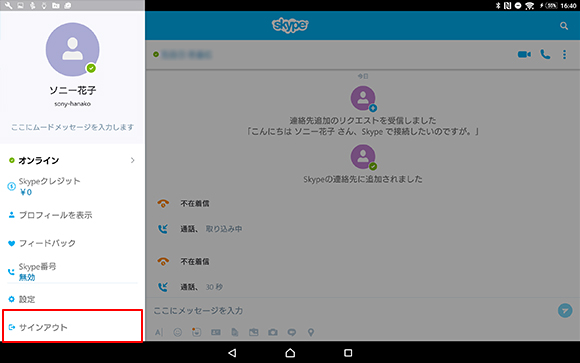Open the photo gallery attachment icon
This screenshot has width=580, height=363.
(254, 332)
